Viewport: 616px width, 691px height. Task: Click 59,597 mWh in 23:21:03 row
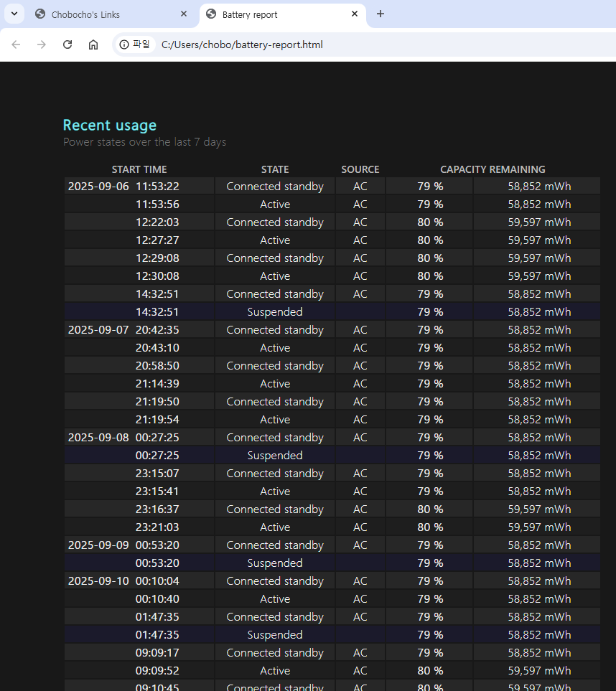tap(539, 527)
